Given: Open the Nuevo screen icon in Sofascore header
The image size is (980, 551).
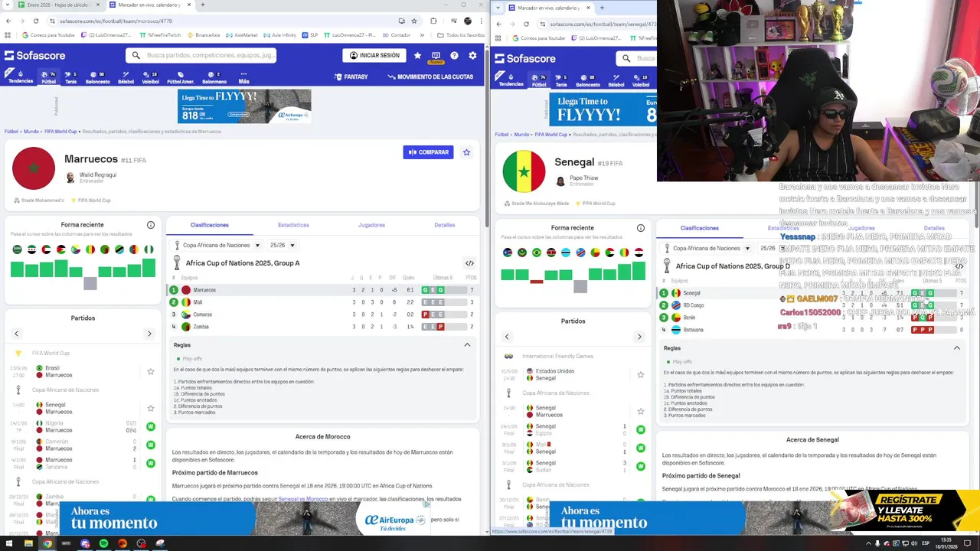Looking at the screenshot, I should click(436, 57).
